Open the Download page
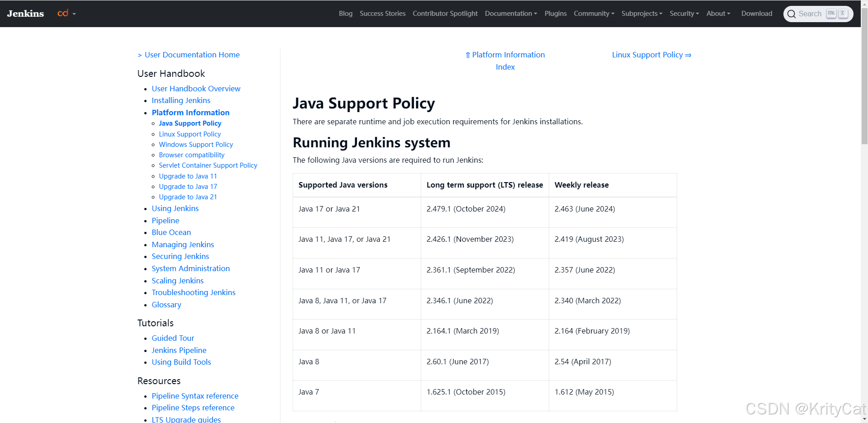868x423 pixels. [757, 13]
